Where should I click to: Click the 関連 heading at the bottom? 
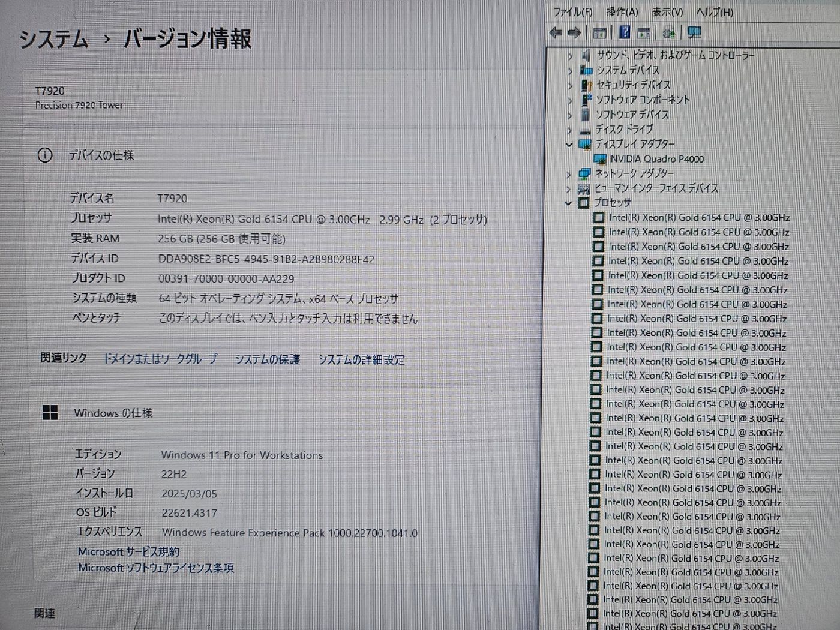[44, 613]
